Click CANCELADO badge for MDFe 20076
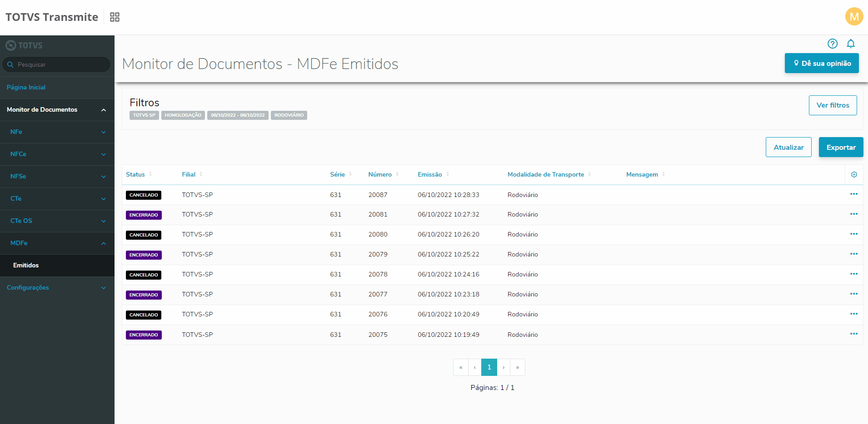The width and height of the screenshot is (868, 424). pyautogui.click(x=144, y=315)
